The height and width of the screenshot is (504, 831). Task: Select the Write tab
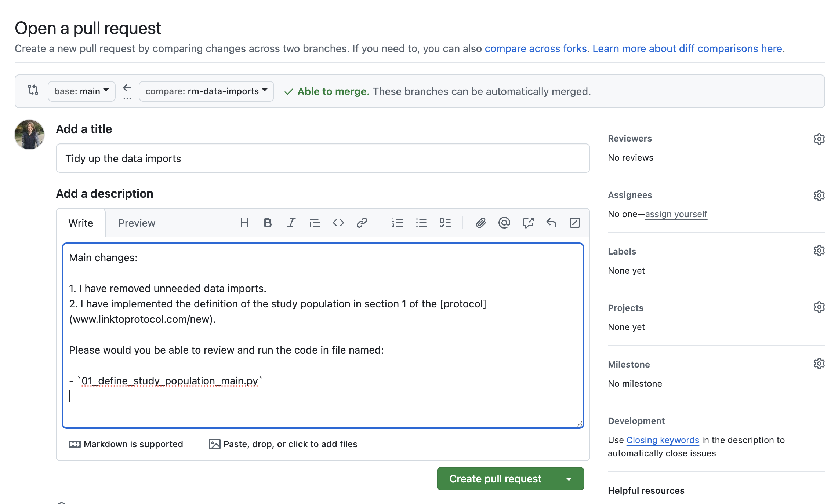click(81, 223)
